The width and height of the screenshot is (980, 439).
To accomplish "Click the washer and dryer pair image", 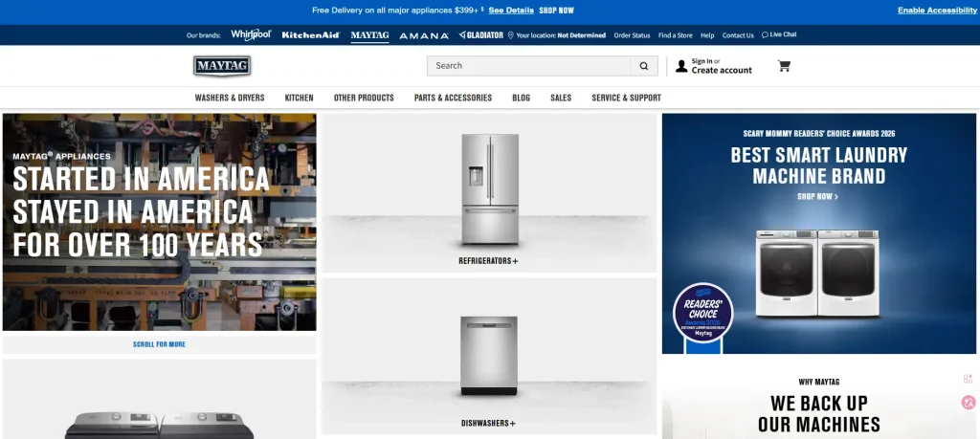I will [x=817, y=274].
